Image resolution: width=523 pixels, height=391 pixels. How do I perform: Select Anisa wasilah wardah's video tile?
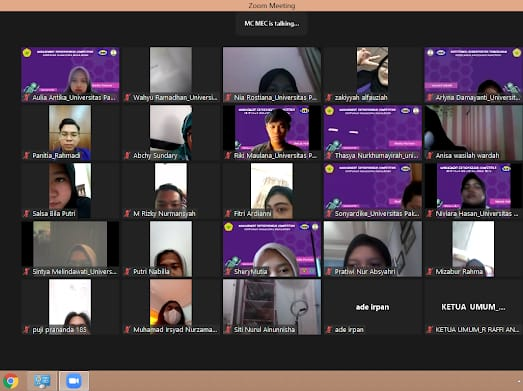(x=473, y=132)
